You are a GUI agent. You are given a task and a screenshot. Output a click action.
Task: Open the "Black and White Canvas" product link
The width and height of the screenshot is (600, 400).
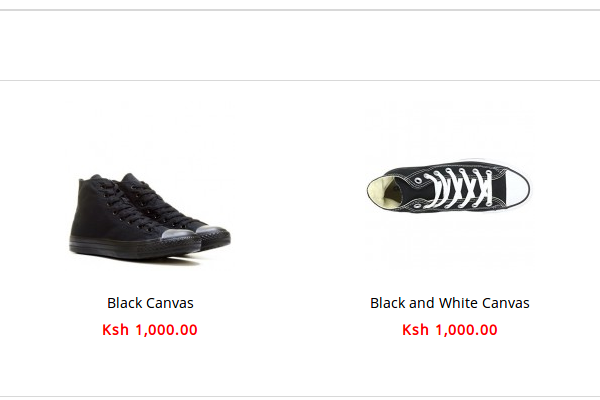[449, 302]
